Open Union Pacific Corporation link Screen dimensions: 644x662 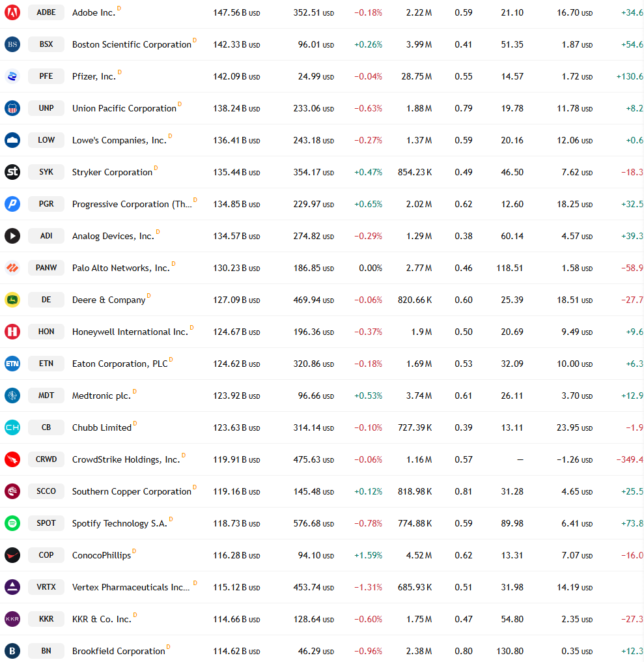point(124,109)
